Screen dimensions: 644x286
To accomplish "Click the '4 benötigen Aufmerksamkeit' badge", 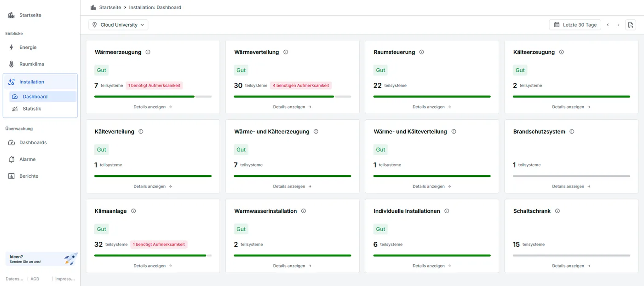I will [x=301, y=86].
